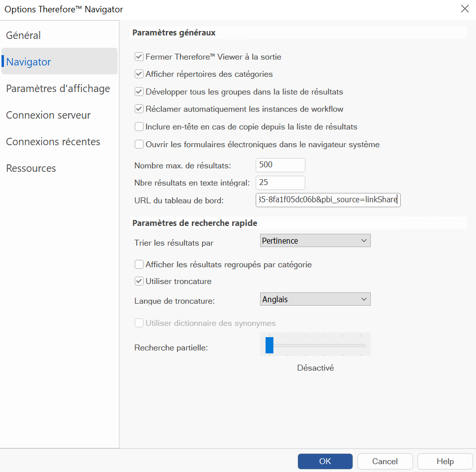Edit the 'URL du tableau de bord' value
This screenshot has width=476, height=472.
coord(327,200)
